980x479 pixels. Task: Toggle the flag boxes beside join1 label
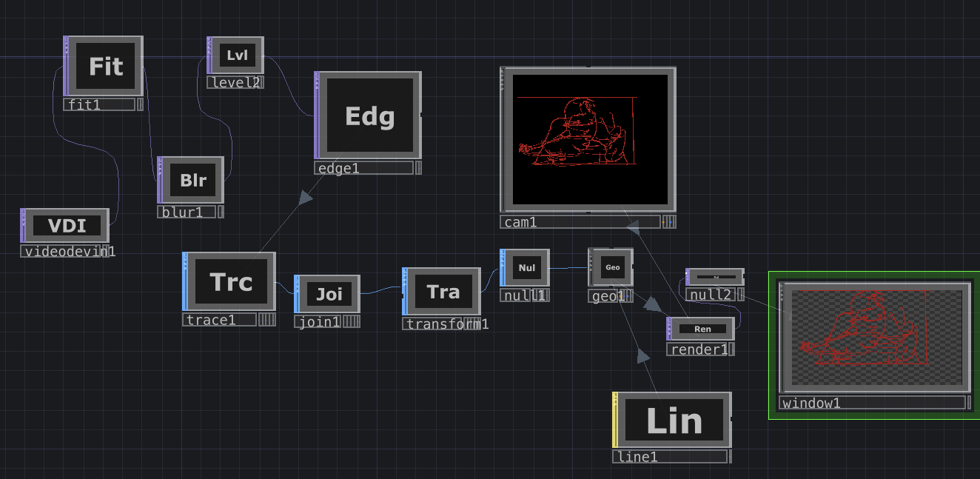pos(352,321)
